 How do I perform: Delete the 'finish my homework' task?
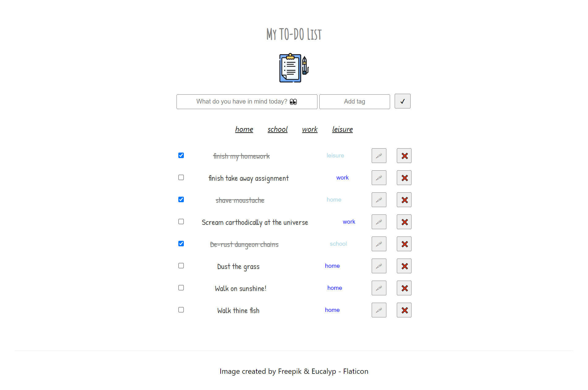pos(404,156)
